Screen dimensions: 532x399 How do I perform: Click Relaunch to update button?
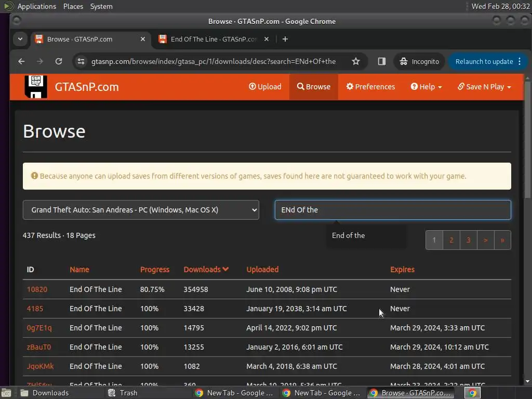click(484, 61)
